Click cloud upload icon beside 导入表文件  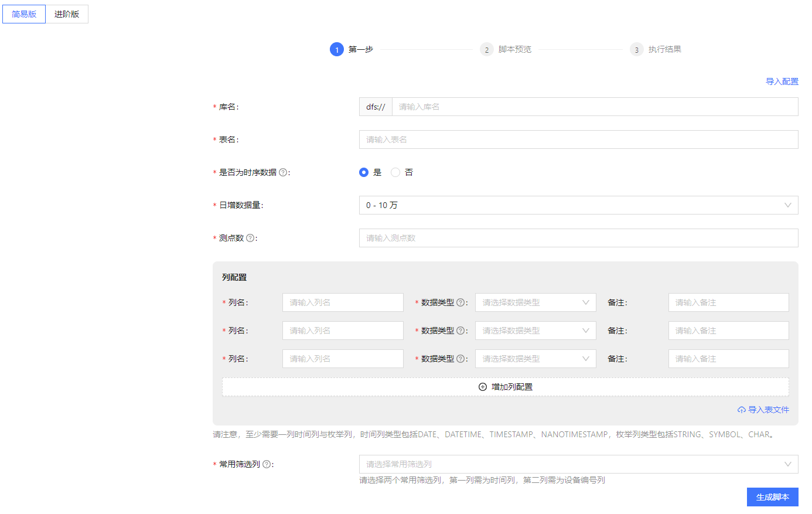[742, 410]
